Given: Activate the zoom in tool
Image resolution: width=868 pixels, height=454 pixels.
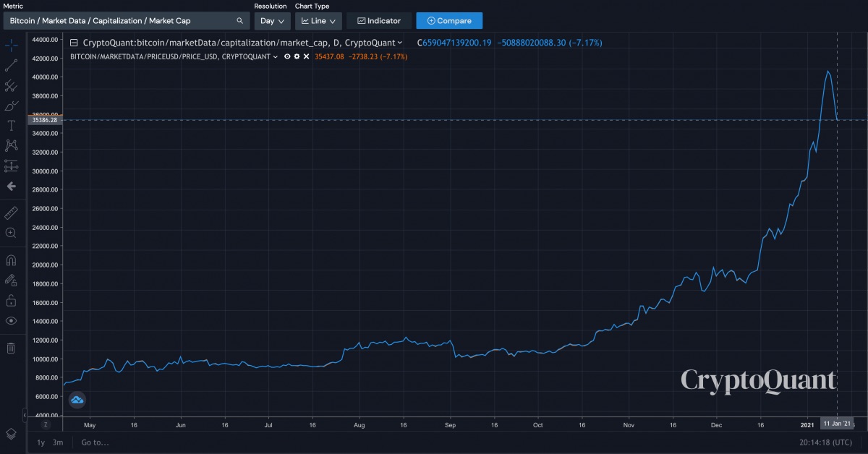Looking at the screenshot, I should (x=11, y=233).
